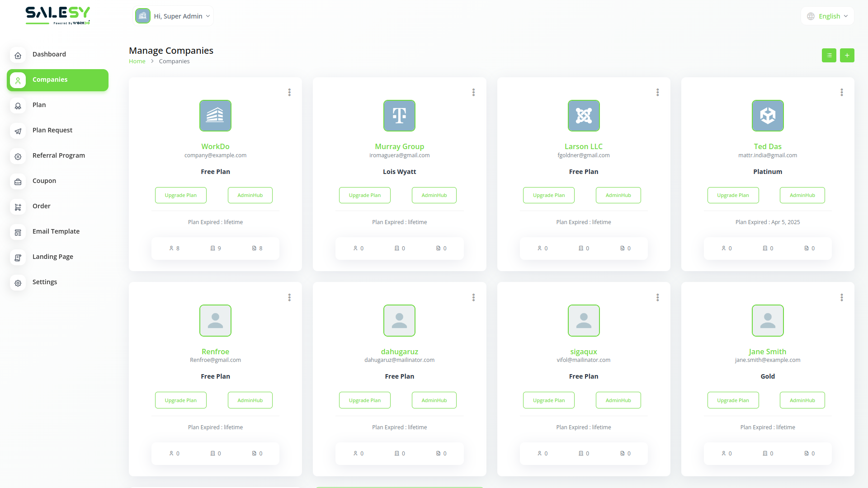The height and width of the screenshot is (488, 868).
Task: Click Upgrade Plan on Murray Group card
Action: 364,195
